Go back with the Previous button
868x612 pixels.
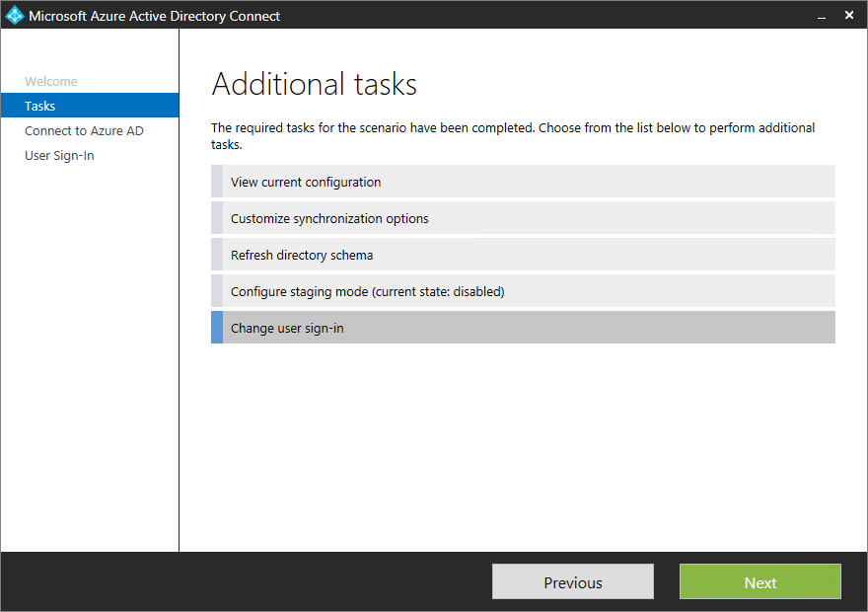(573, 582)
